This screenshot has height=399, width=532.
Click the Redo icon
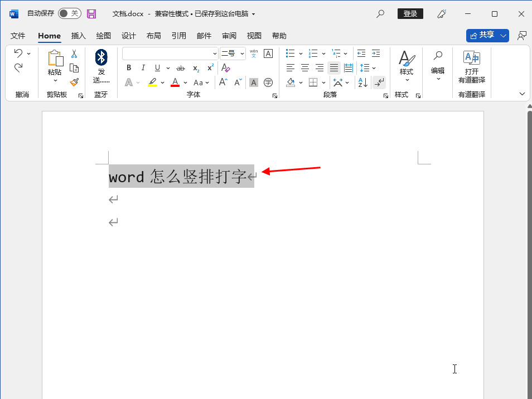point(18,68)
